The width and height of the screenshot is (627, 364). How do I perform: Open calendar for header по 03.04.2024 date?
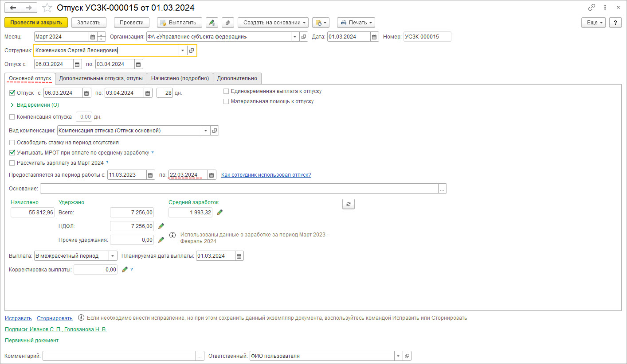coord(139,64)
